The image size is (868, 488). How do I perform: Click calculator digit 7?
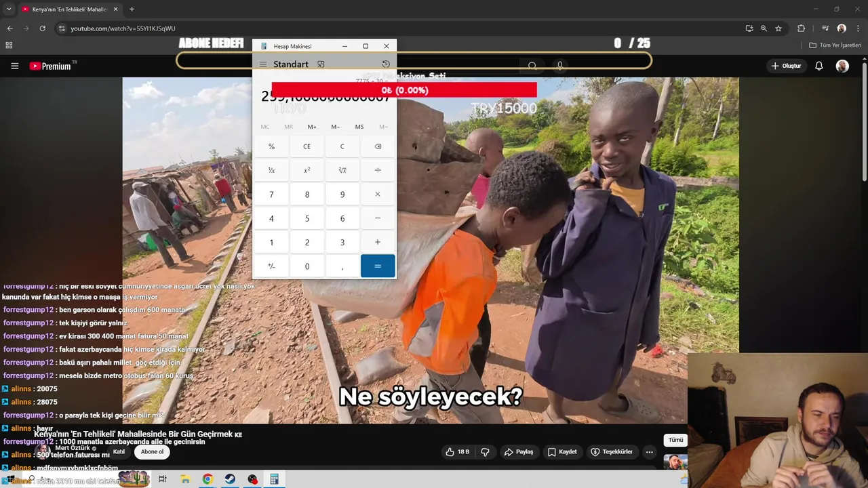pyautogui.click(x=271, y=195)
